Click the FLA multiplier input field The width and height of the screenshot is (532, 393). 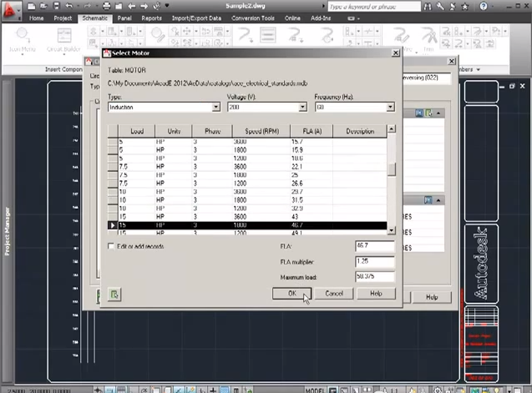pyautogui.click(x=375, y=261)
